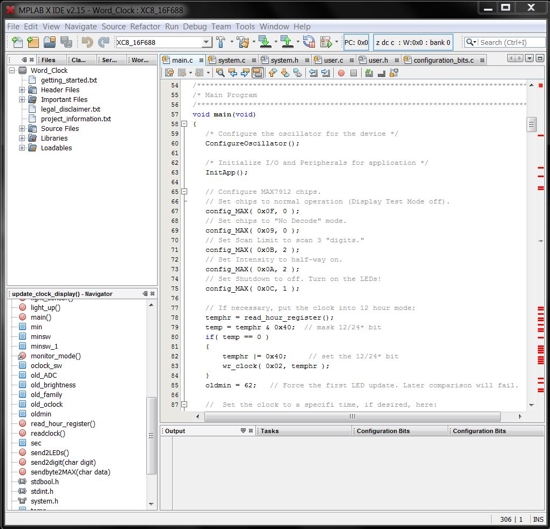Viewport: 550px width, 529px height.
Task: Toggle the highlight search button in editor toolbar
Action: (x=257, y=73)
